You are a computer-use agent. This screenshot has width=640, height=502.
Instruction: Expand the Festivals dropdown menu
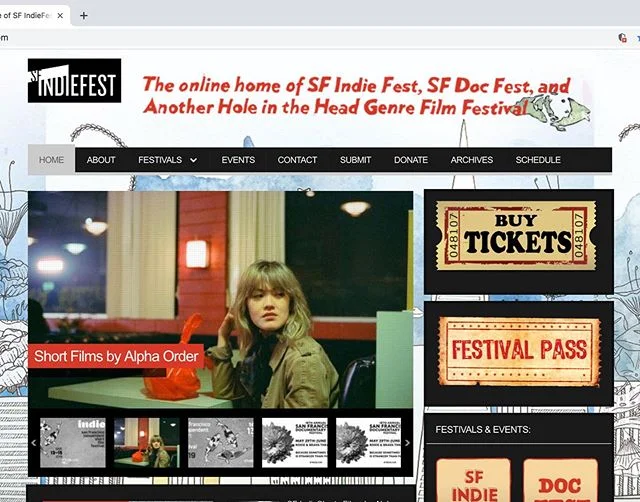pyautogui.click(x=167, y=160)
